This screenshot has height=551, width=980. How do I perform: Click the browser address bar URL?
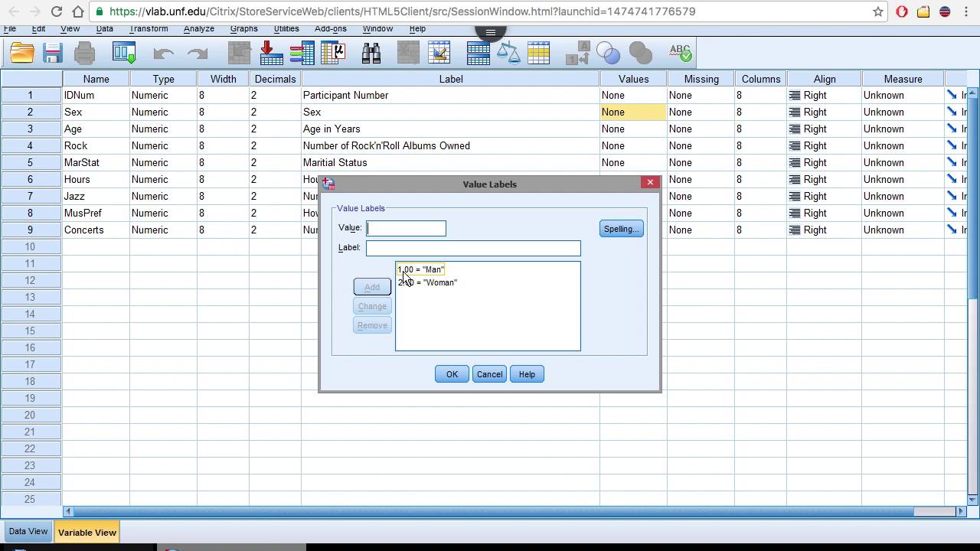click(x=402, y=11)
